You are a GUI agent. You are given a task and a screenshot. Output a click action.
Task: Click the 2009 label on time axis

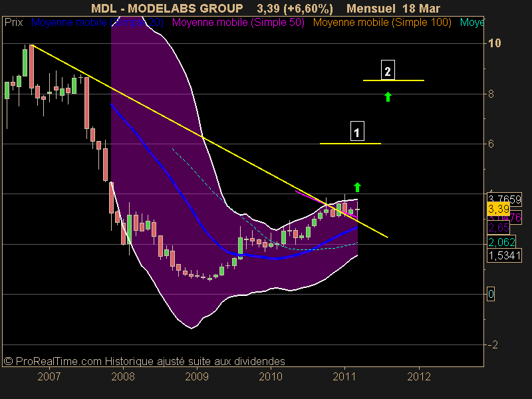click(197, 376)
